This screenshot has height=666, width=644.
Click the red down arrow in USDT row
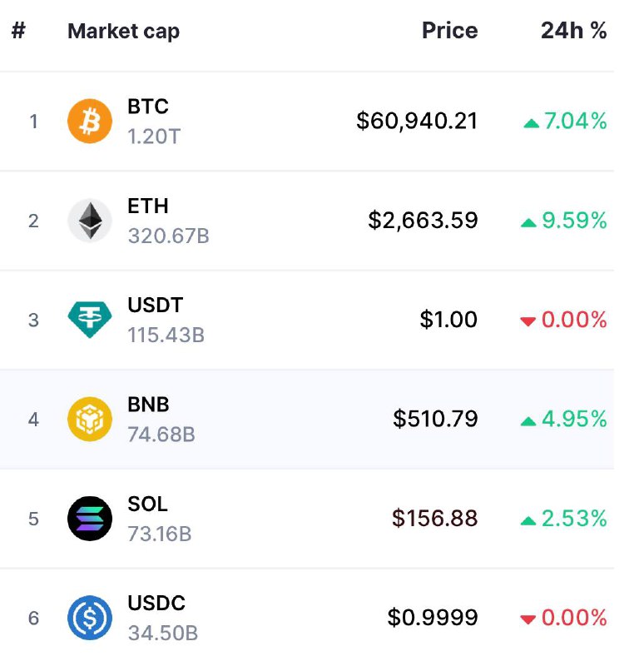(x=528, y=321)
